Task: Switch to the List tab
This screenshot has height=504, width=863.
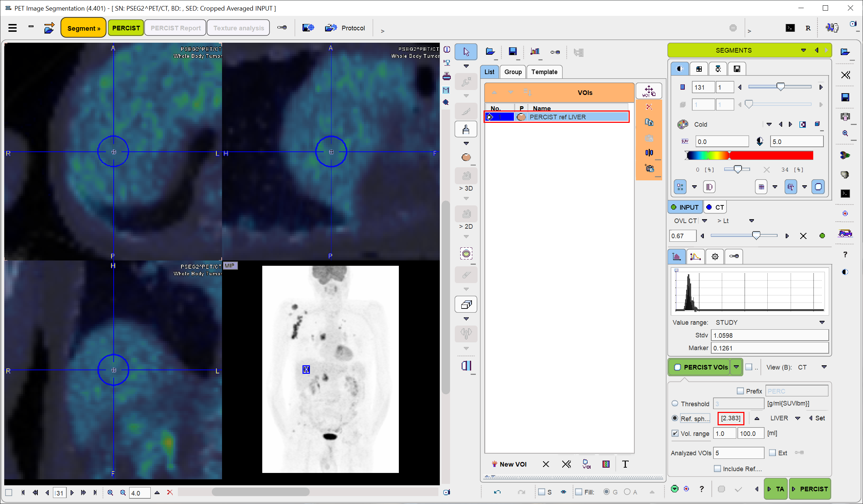Action: tap(489, 72)
